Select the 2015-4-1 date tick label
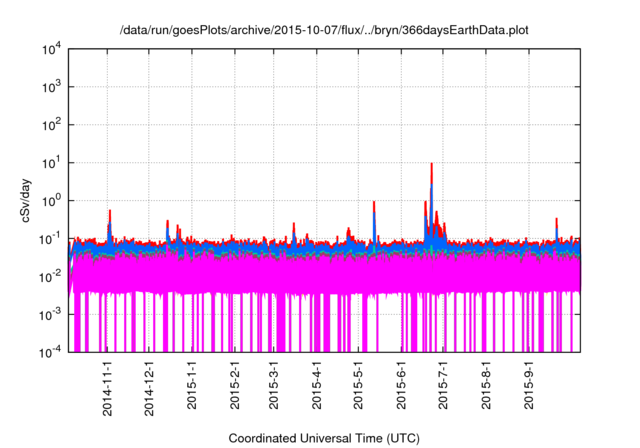This screenshot has width=640, height=448. pyautogui.click(x=316, y=387)
